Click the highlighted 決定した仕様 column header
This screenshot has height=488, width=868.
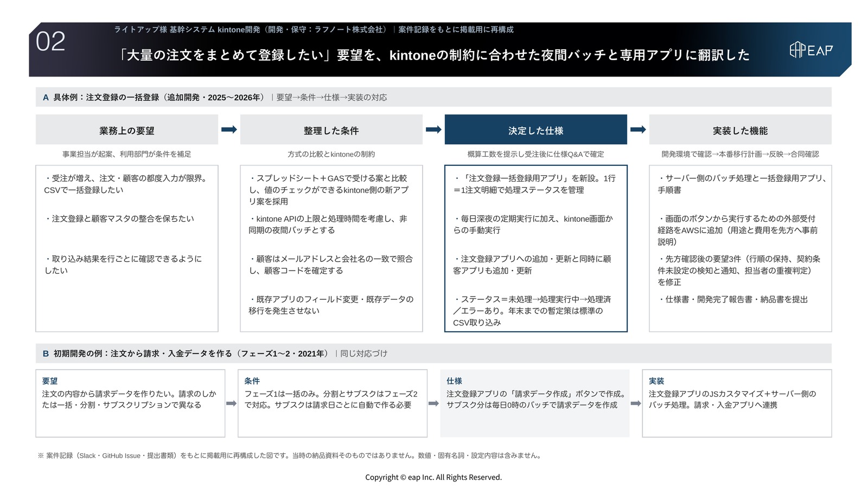tap(536, 130)
